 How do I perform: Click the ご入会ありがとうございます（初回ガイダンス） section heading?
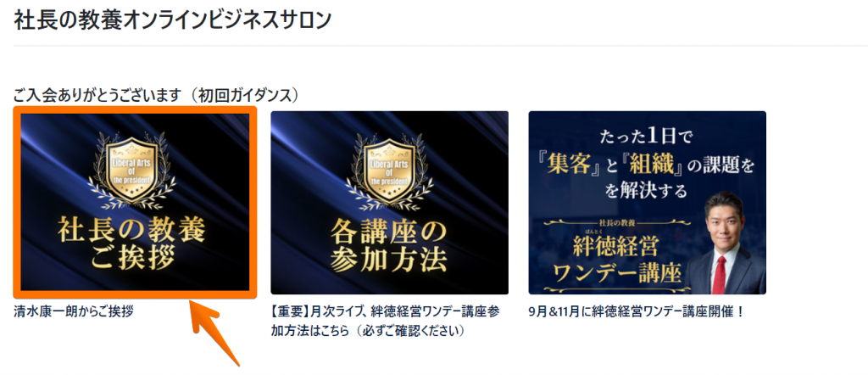point(157,95)
